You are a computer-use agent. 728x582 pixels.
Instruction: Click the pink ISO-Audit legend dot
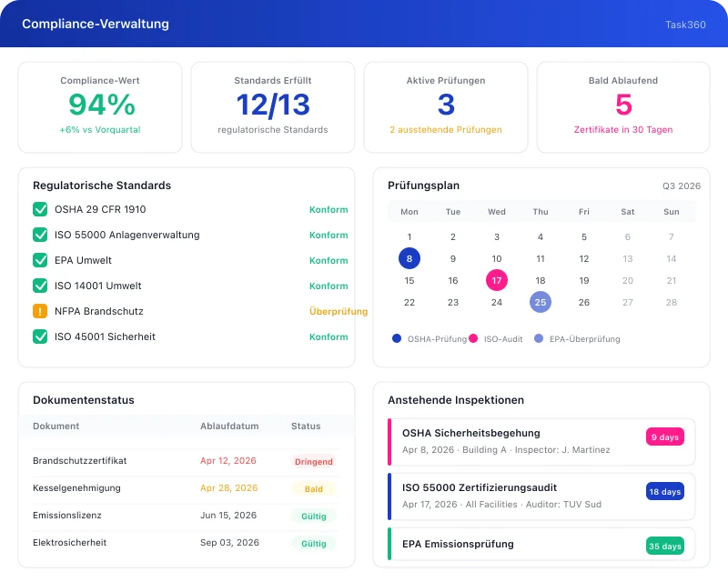tap(473, 338)
